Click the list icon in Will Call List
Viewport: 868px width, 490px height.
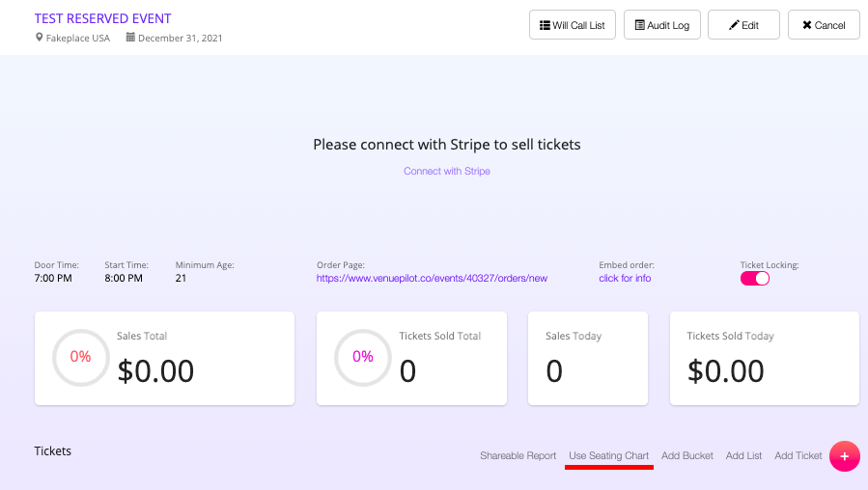(545, 25)
